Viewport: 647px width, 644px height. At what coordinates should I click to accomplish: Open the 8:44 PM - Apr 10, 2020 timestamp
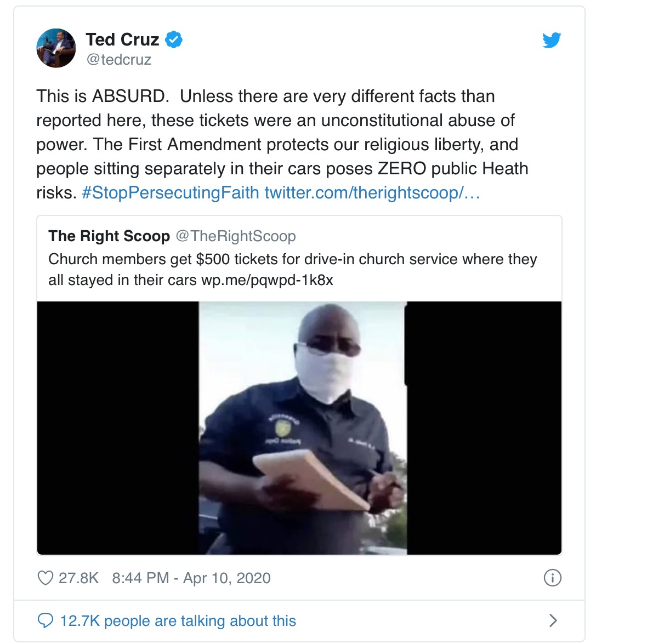[x=191, y=578]
